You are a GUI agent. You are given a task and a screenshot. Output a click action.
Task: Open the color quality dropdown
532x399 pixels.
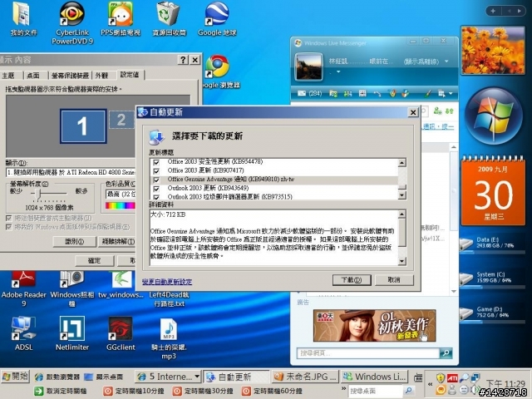point(121,194)
